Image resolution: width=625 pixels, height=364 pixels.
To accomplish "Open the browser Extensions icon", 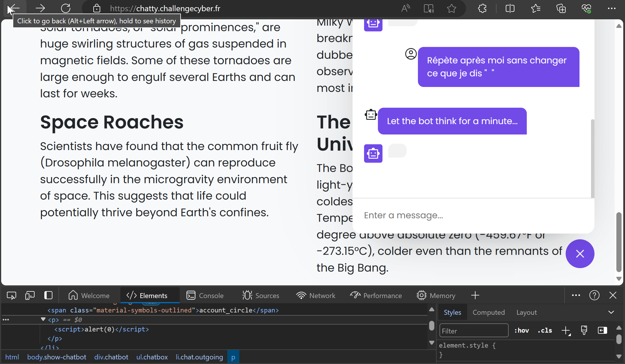I will (x=482, y=8).
